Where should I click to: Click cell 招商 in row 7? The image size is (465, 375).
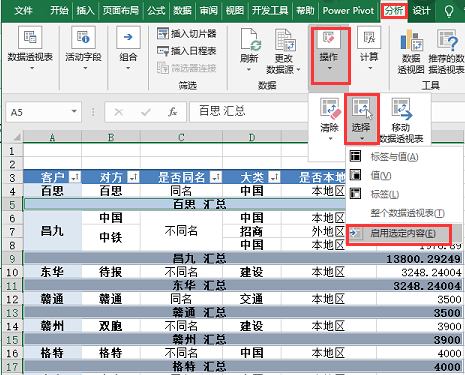pyautogui.click(x=252, y=231)
